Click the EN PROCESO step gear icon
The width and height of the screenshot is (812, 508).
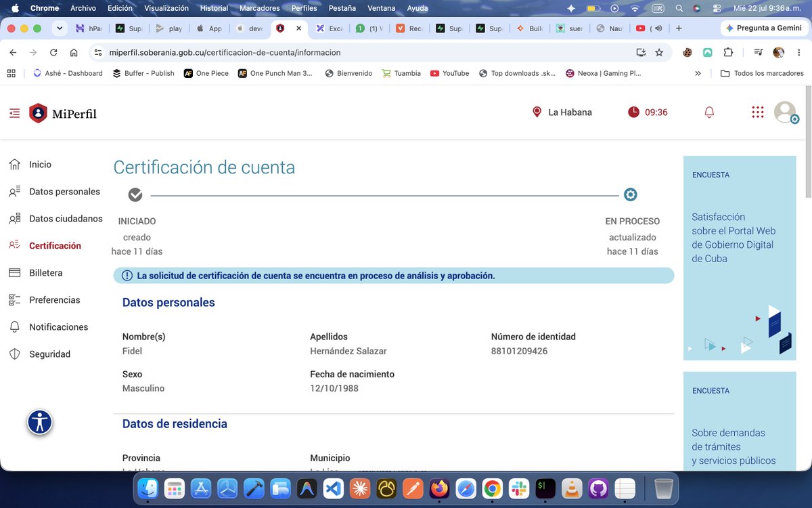click(631, 195)
